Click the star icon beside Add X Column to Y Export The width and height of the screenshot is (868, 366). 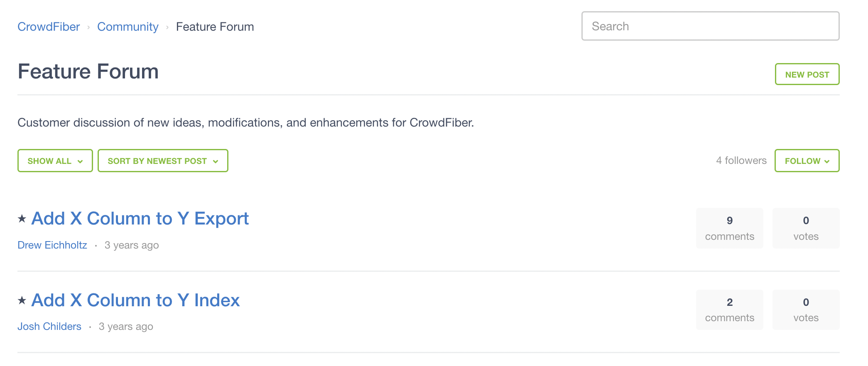coord(22,219)
